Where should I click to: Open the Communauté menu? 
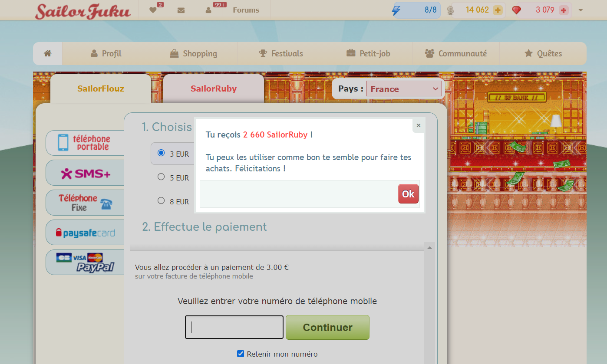point(455,53)
